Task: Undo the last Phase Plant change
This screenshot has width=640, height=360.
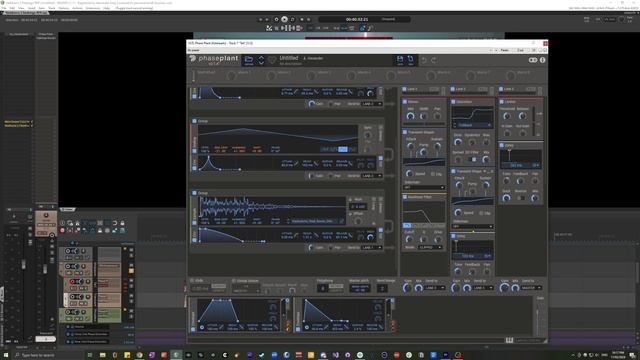Action: click(424, 60)
